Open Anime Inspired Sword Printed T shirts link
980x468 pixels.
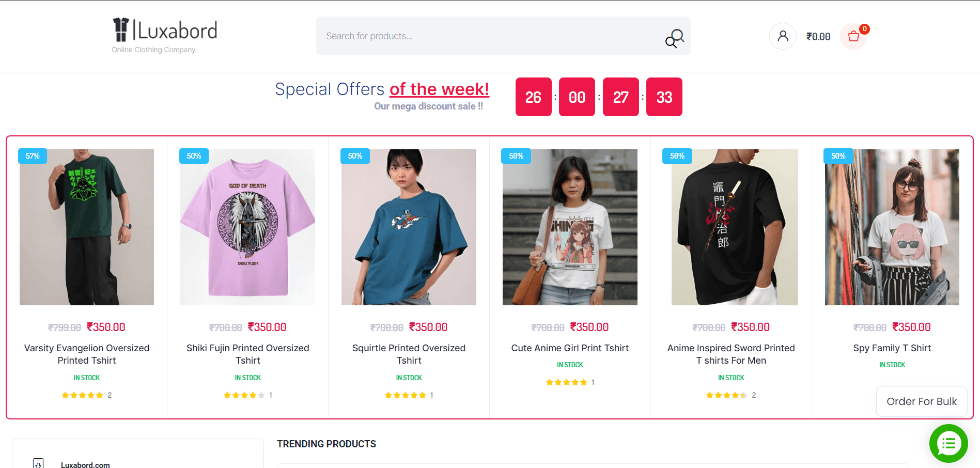(x=731, y=354)
